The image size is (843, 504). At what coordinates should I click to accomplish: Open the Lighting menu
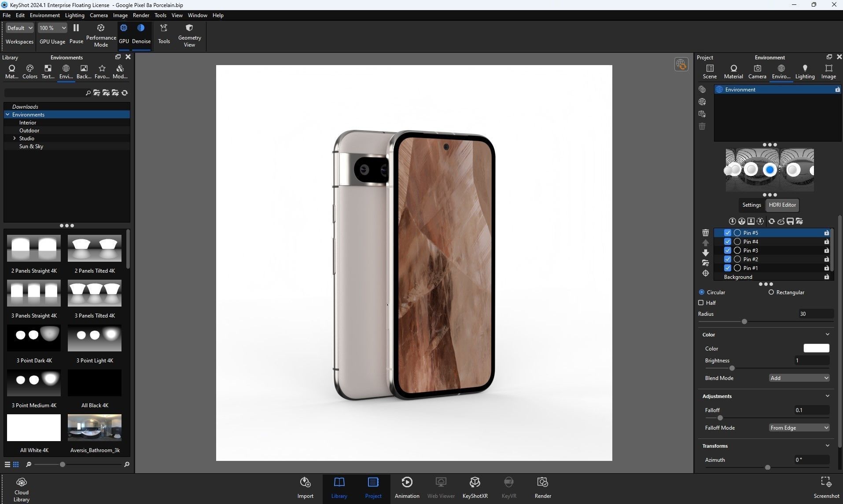coord(74,15)
